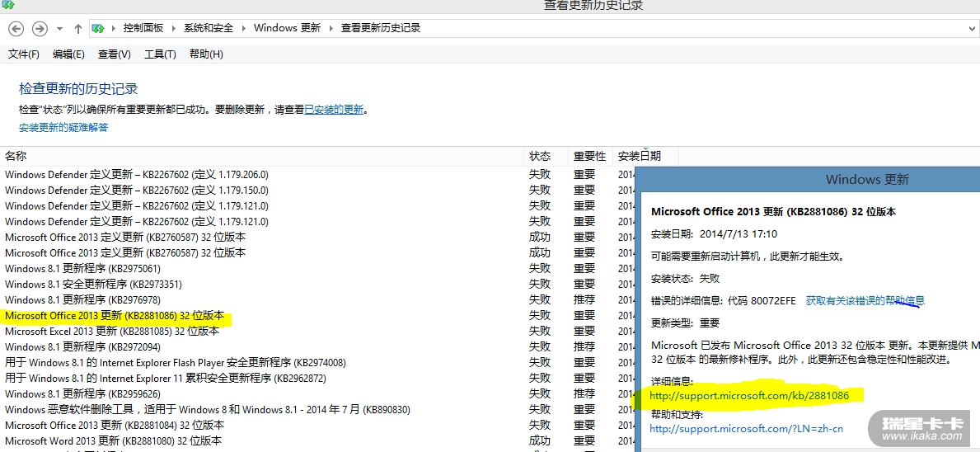This screenshot has height=452, width=980.
Task: Click 安装日期: 2014/7/13 17:10 text in dialog
Action: [x=715, y=233]
